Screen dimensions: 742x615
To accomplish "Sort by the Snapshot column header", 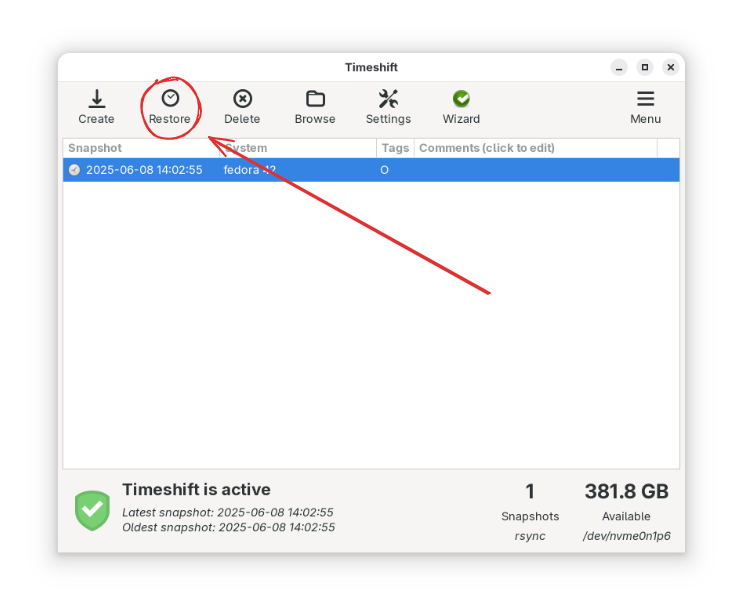I will pyautogui.click(x=141, y=148).
